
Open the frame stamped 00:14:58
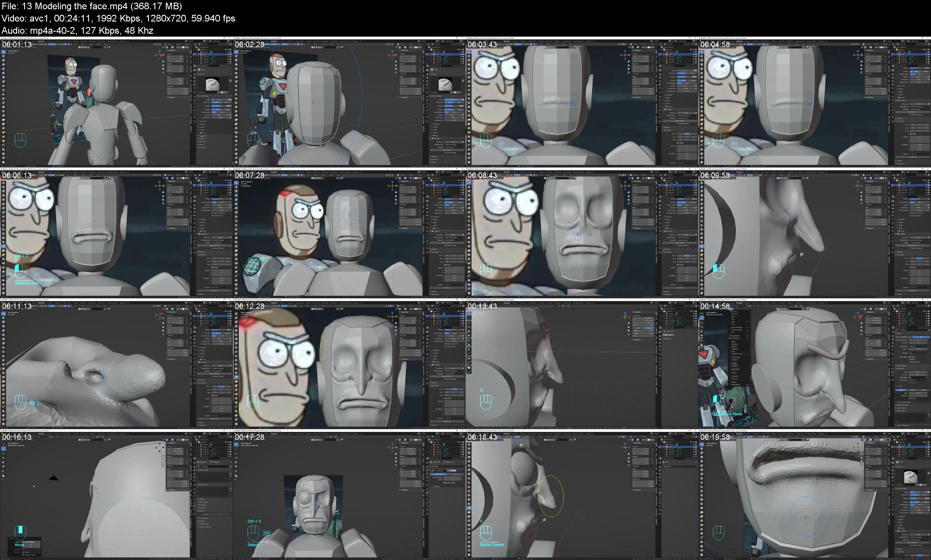(815, 364)
